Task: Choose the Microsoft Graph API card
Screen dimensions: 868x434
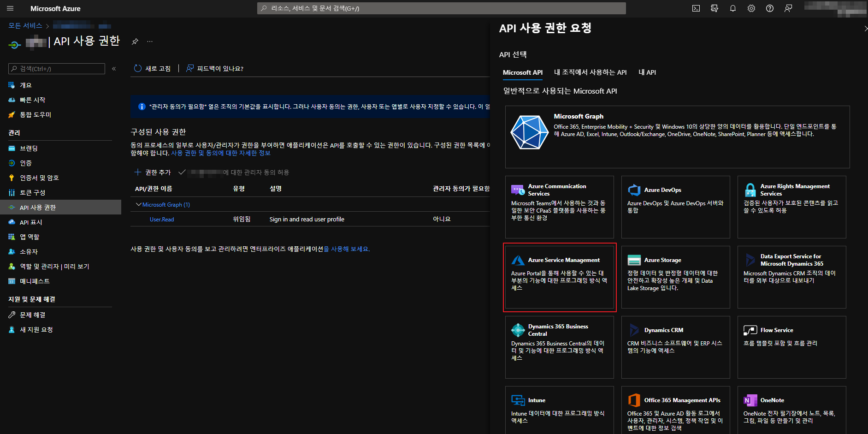Action: pos(677,137)
